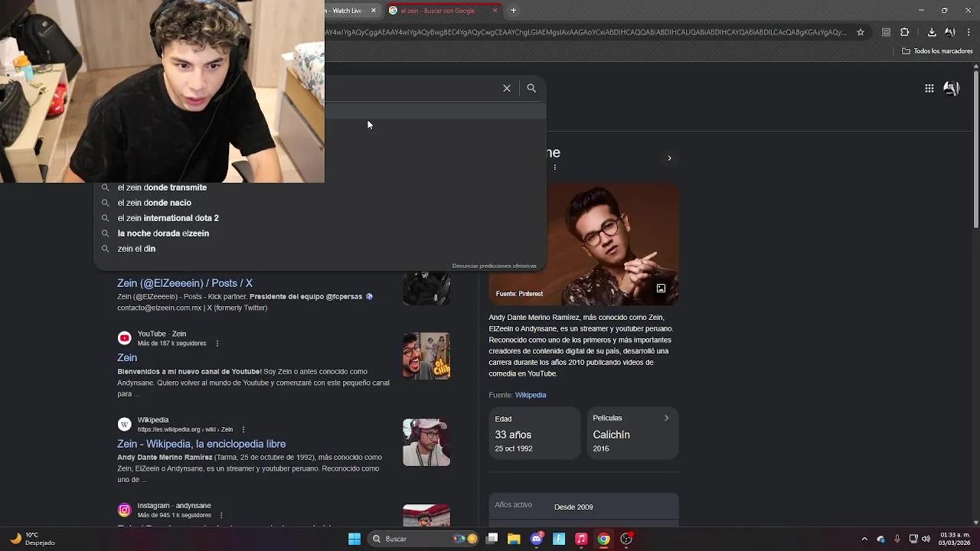Image resolution: width=980 pixels, height=551 pixels.
Task: Click the Wikipedia source link in knowledge panel
Action: point(531,395)
